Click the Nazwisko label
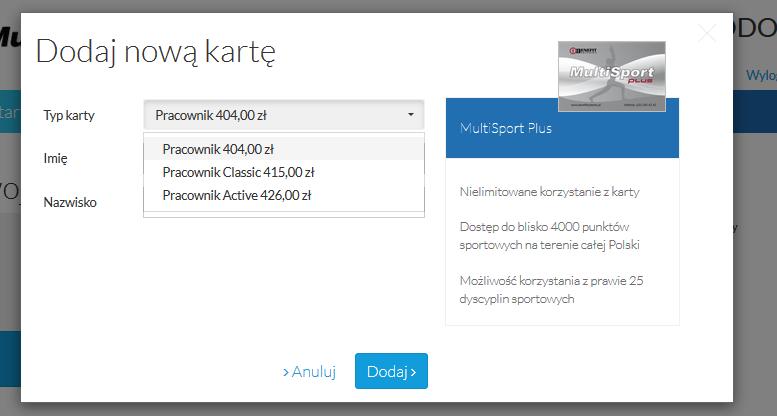Screen dimensions: 777x416 coord(70,202)
